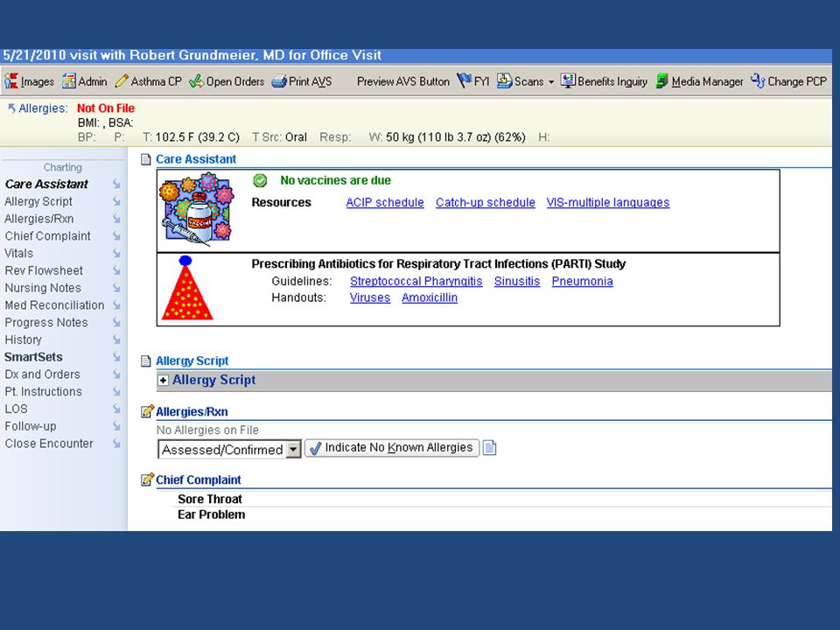Select Med Reconciliation in sidebar
This screenshot has width=840, height=630.
54,304
